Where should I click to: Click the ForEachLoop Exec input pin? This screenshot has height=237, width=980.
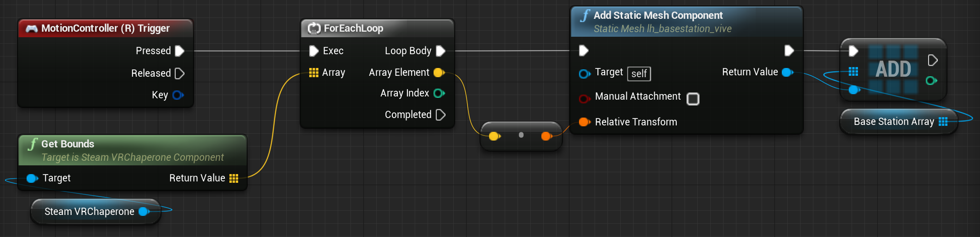(x=314, y=51)
